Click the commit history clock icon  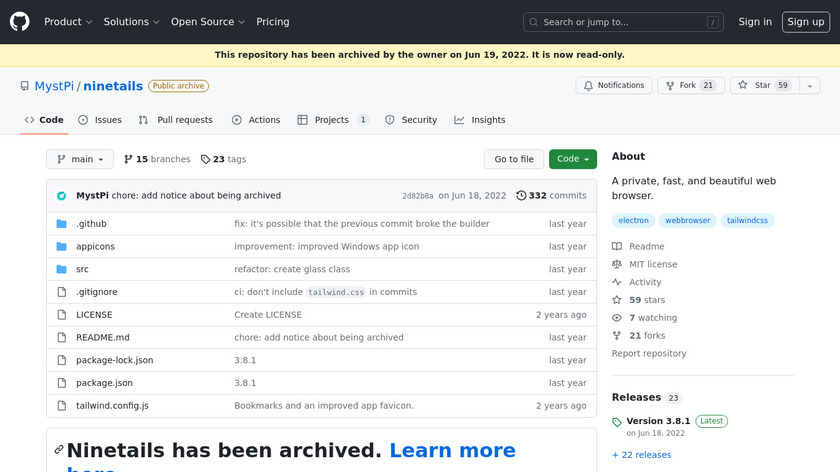521,196
